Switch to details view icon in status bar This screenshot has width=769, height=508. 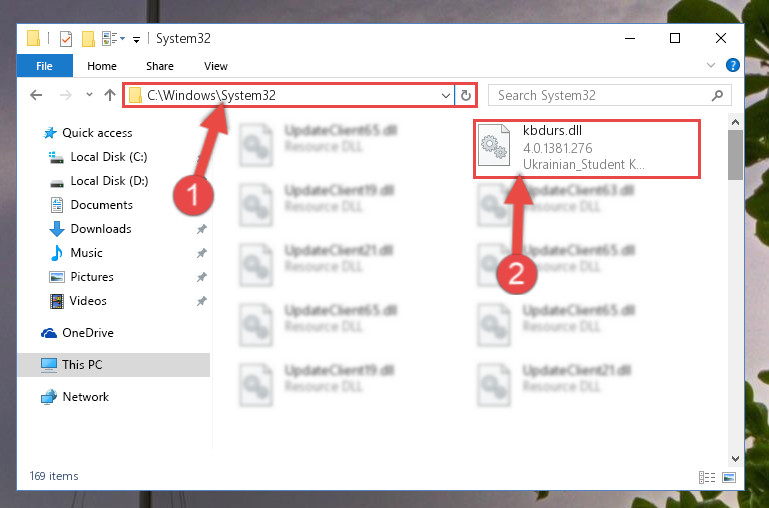(707, 477)
